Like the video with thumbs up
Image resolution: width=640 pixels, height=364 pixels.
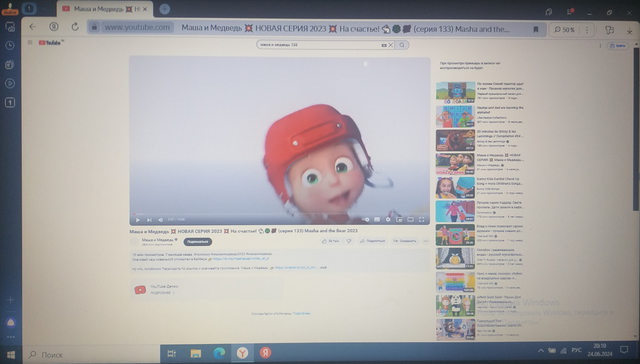click(x=330, y=241)
